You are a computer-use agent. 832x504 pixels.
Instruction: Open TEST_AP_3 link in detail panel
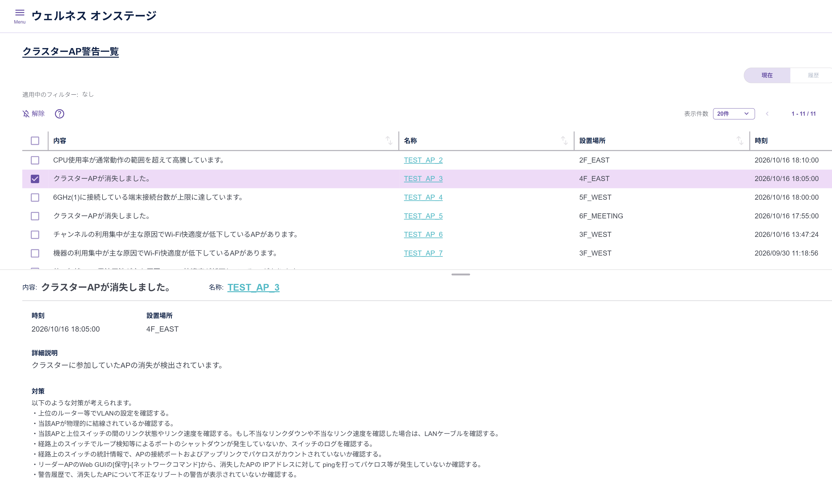pyautogui.click(x=253, y=287)
